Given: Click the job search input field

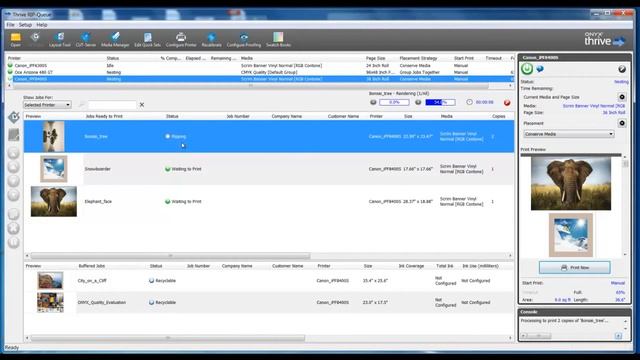Looking at the screenshot, I should [112, 105].
